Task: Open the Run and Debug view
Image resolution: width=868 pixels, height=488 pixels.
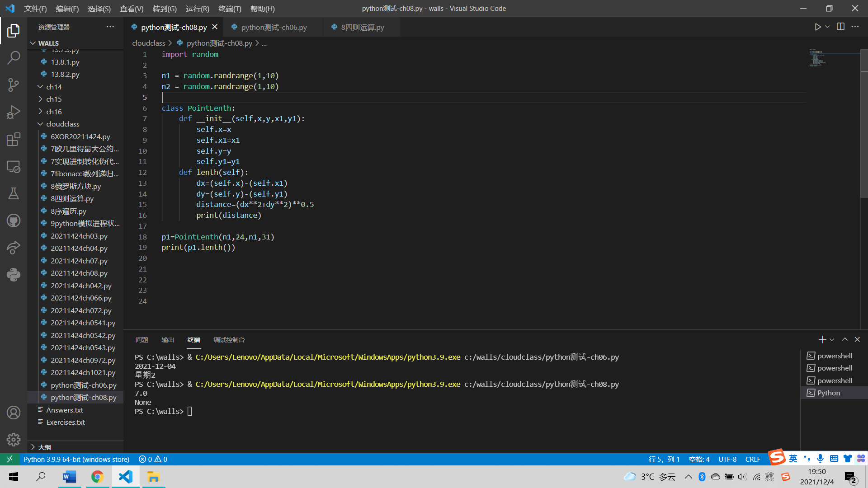Action: pyautogui.click(x=14, y=112)
